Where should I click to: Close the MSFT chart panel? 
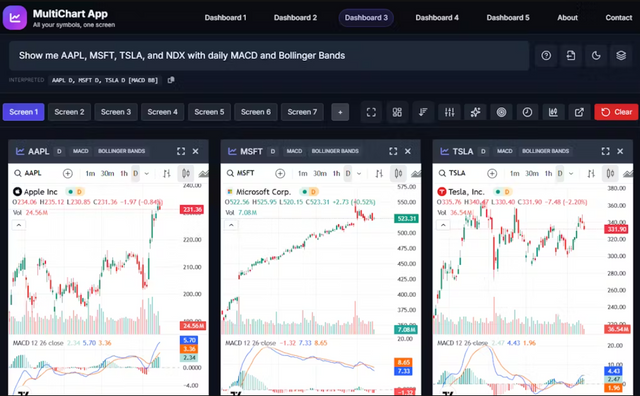click(407, 151)
